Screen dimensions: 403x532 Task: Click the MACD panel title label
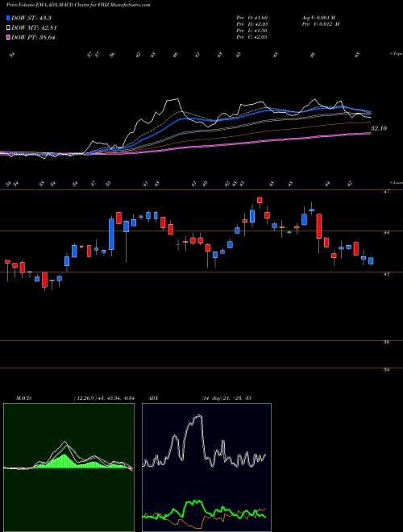click(24, 397)
